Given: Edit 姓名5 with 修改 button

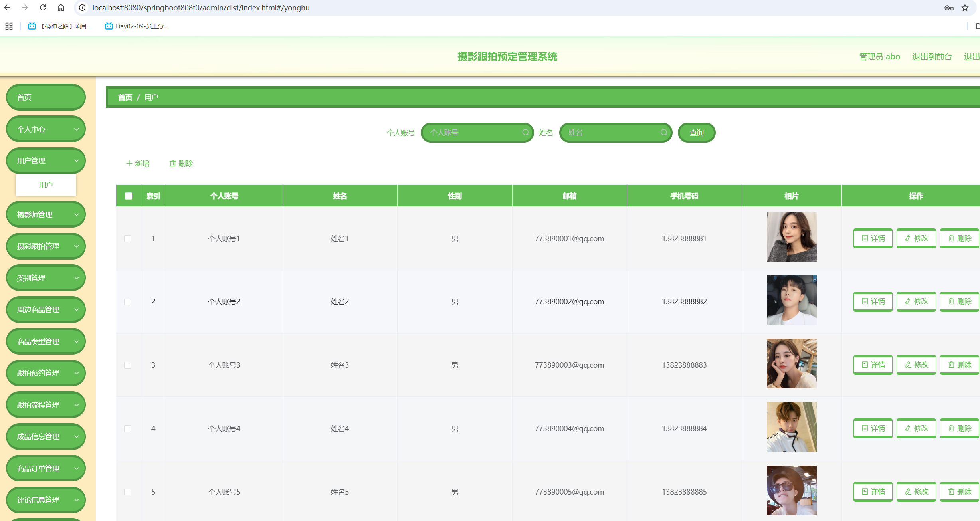Looking at the screenshot, I should click(x=916, y=492).
